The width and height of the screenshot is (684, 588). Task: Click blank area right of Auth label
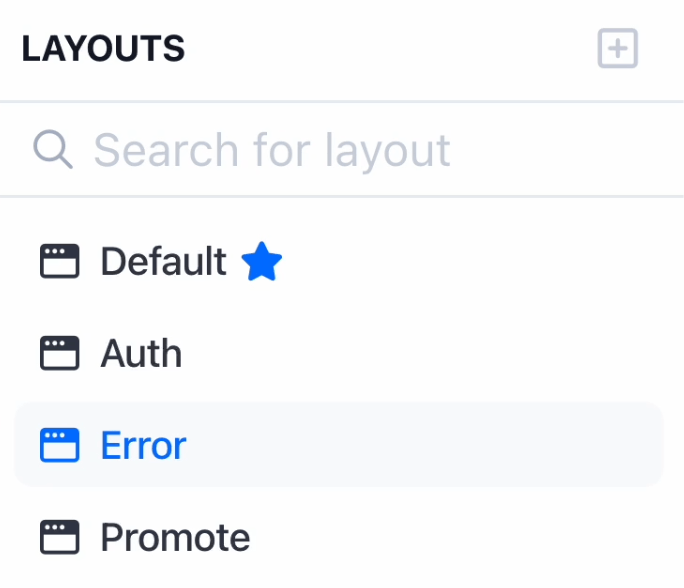point(420,353)
